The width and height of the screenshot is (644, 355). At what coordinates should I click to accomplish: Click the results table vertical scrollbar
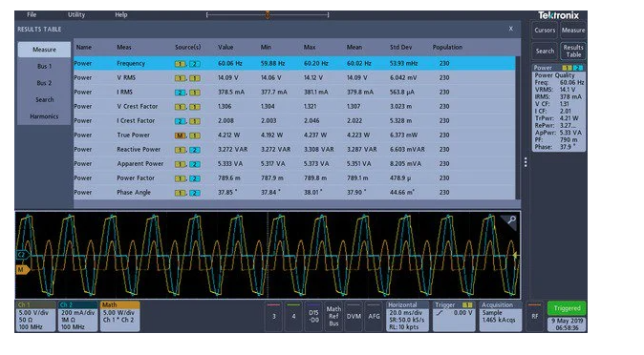[x=518, y=128]
